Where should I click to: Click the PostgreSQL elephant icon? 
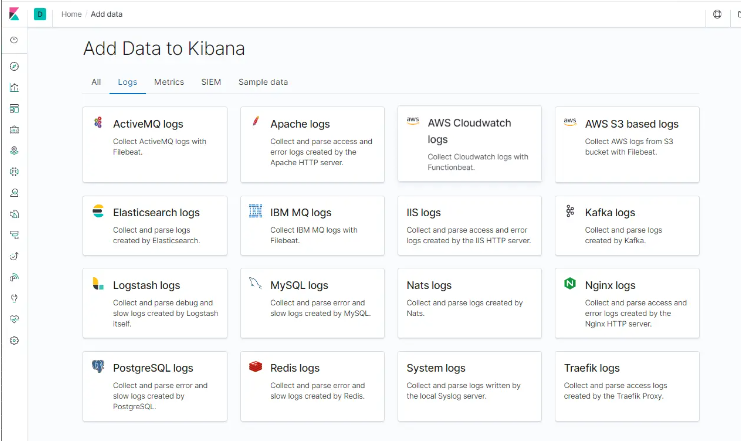coord(98,366)
